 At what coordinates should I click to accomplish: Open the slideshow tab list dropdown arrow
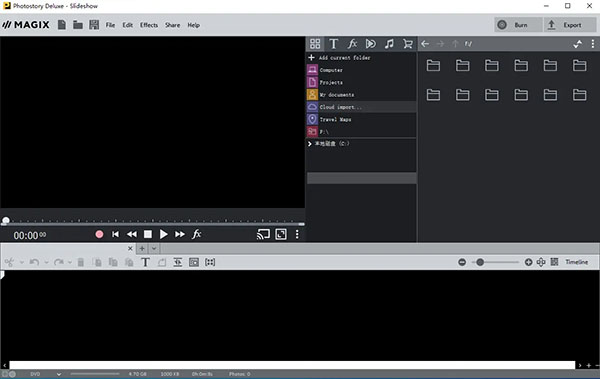[154, 248]
